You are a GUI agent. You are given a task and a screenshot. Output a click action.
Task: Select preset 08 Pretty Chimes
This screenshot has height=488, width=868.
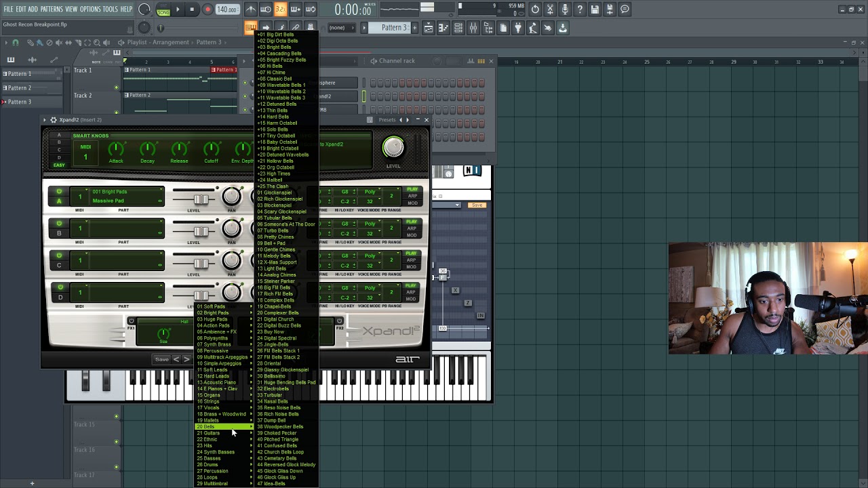(286, 237)
